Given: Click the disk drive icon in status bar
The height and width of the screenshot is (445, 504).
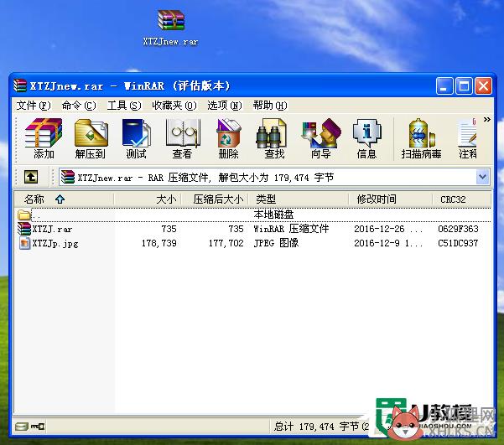Looking at the screenshot, I should click(x=22, y=427).
